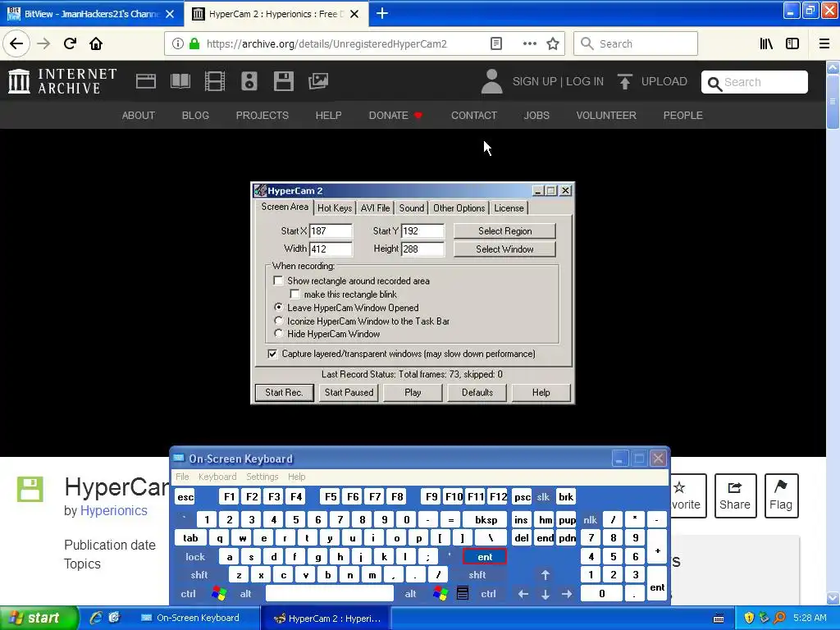Reload the page in Firefox
Viewport: 840px width, 630px height.
point(70,43)
